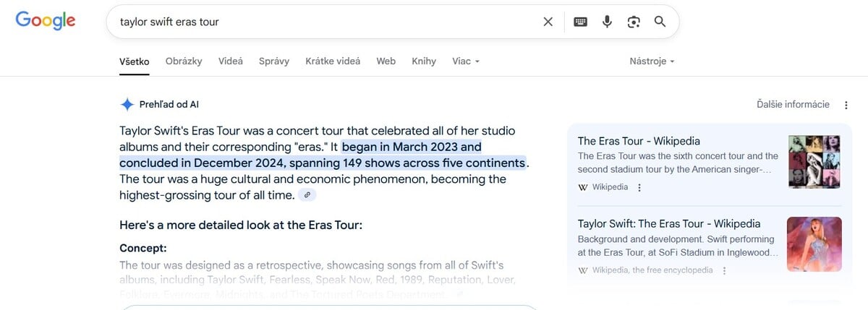Open the Knihy tab

coord(424,61)
